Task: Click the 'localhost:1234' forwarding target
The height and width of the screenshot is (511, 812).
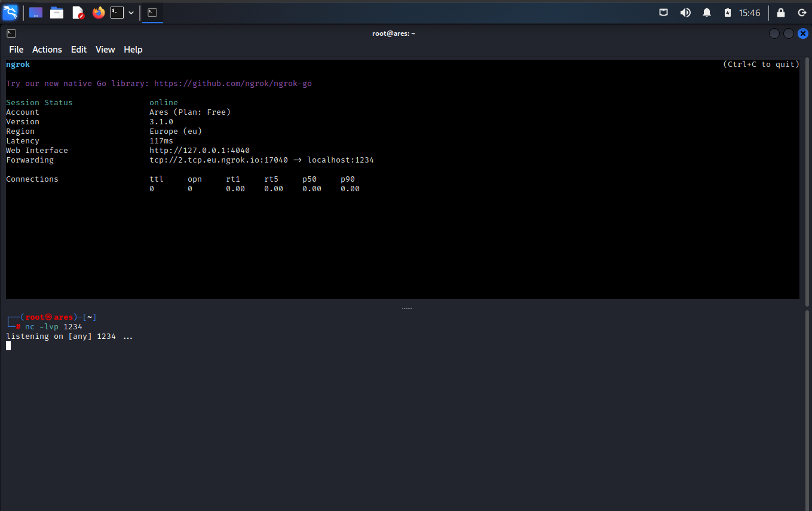Action: point(341,160)
